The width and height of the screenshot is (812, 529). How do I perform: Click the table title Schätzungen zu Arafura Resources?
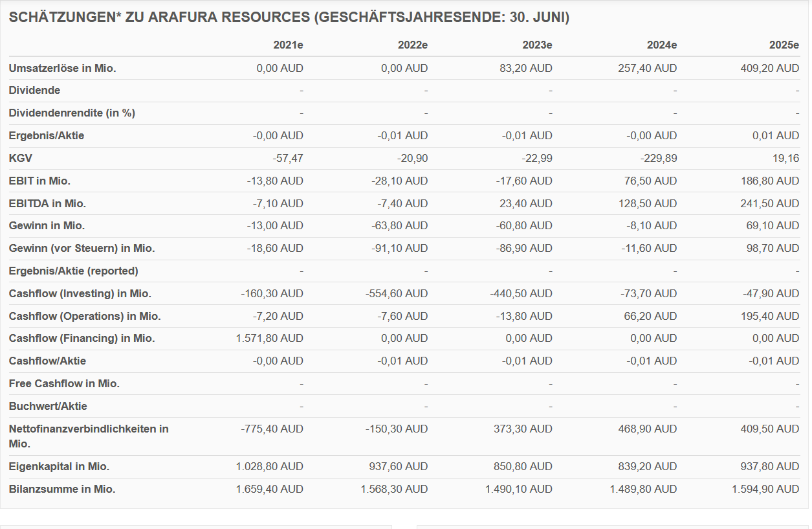point(290,17)
